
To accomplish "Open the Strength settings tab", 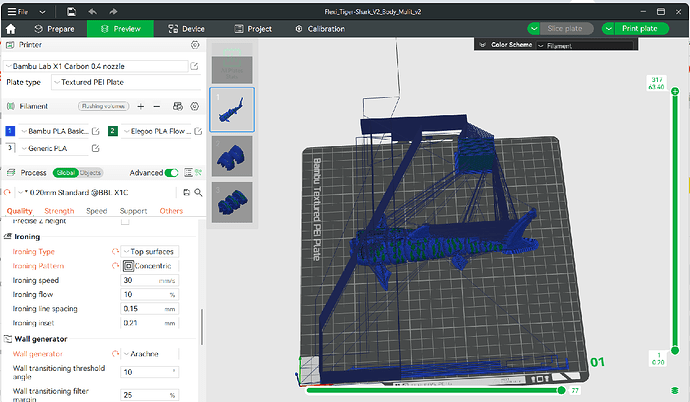I will tap(59, 211).
